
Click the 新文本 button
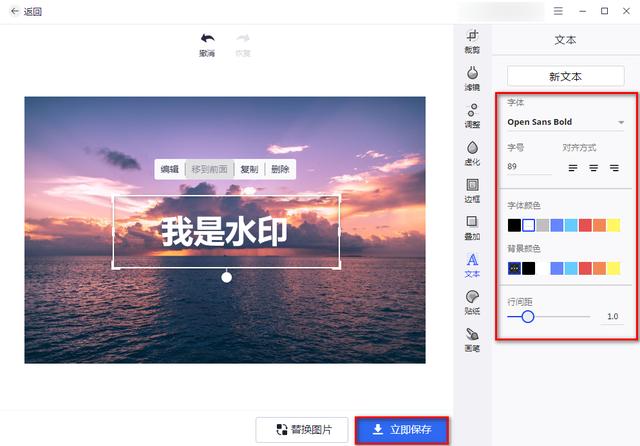tap(566, 76)
